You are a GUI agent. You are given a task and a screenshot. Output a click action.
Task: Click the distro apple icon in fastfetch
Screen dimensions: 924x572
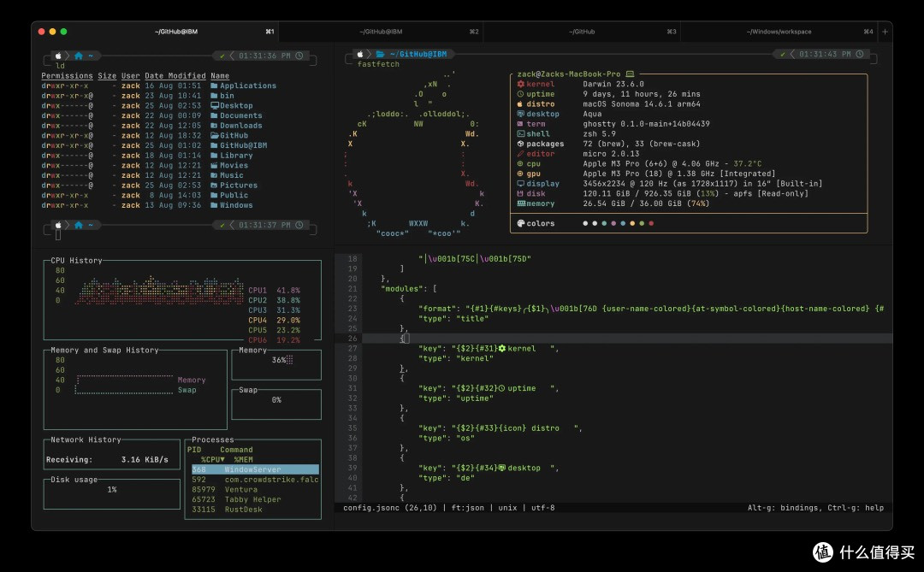520,104
